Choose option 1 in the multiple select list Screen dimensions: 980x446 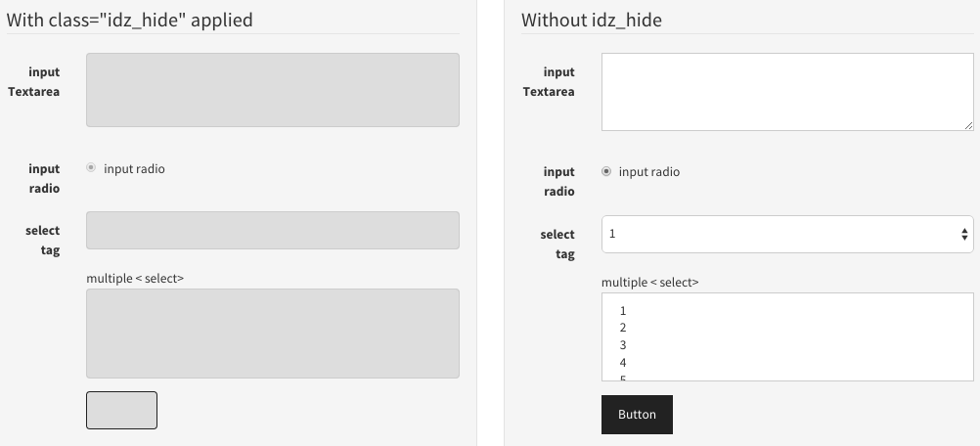tap(623, 311)
